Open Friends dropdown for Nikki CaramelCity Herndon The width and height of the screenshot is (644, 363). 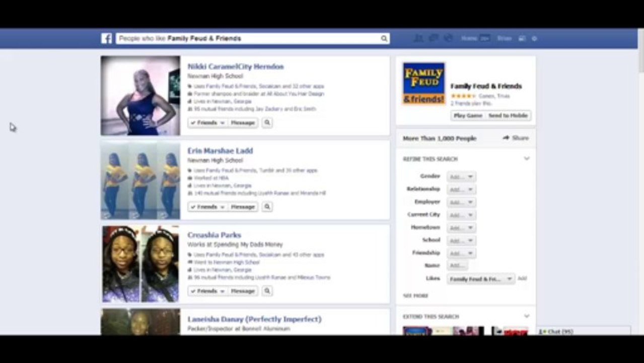[x=207, y=123]
